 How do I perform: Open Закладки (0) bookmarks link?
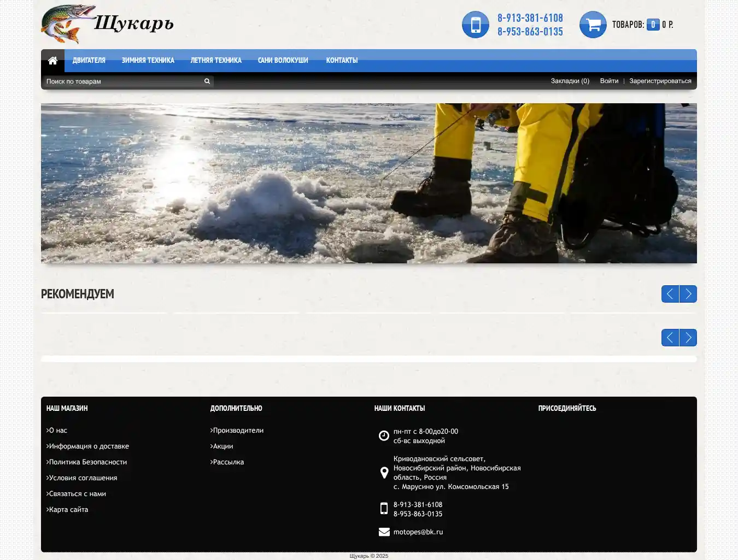570,81
